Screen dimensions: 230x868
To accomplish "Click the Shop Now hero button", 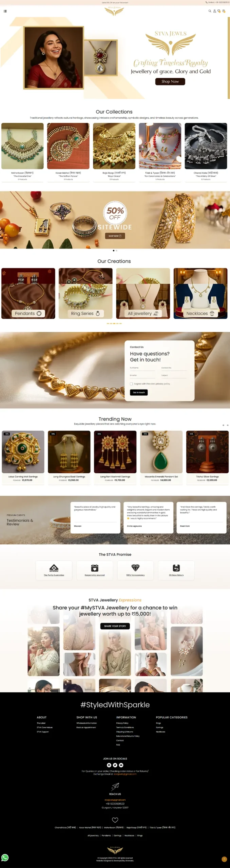I will (x=170, y=81).
